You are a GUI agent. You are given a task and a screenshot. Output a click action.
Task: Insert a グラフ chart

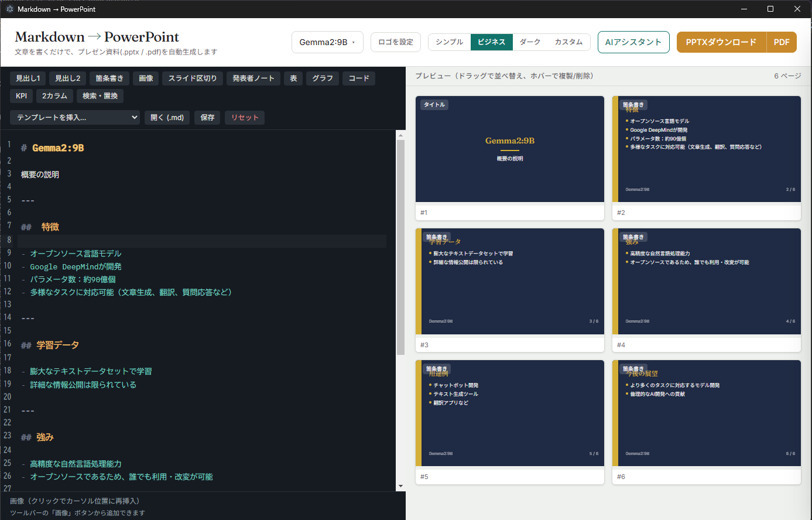click(323, 78)
